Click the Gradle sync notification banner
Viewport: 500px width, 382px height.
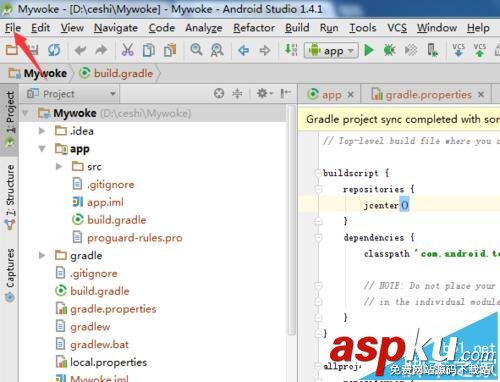click(399, 119)
